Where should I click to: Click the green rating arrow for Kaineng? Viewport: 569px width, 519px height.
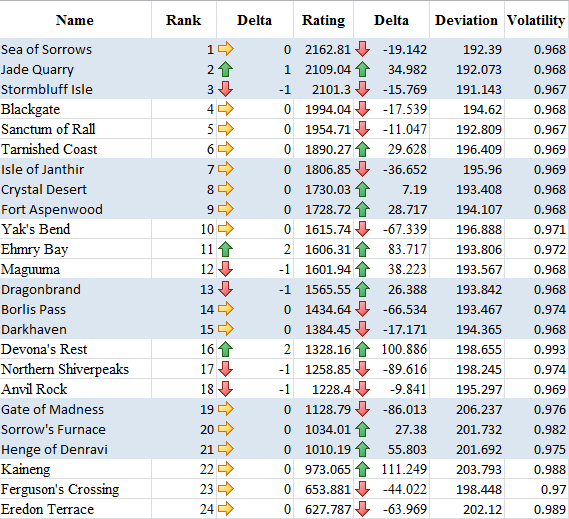coord(363,469)
